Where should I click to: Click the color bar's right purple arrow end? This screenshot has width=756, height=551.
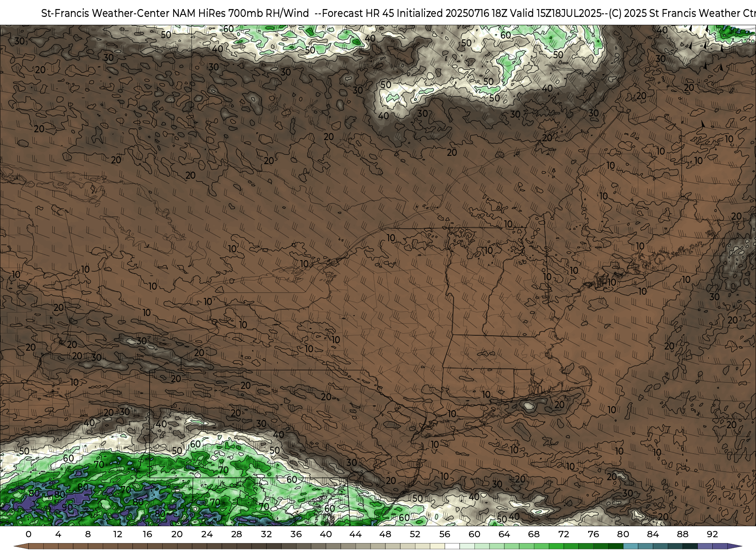coord(734,547)
